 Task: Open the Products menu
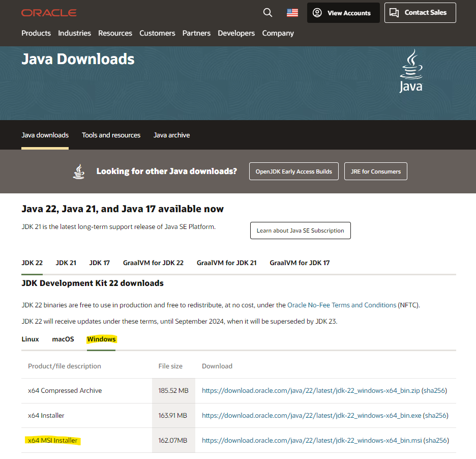(x=36, y=33)
